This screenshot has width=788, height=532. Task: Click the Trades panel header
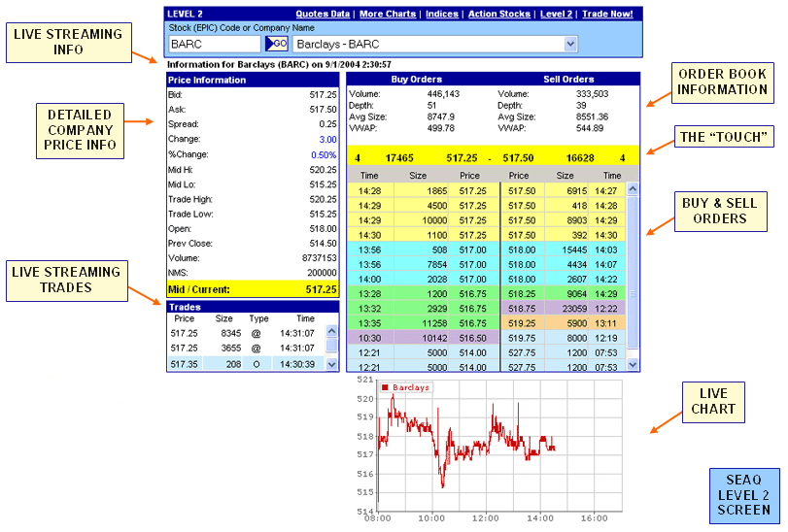coord(253,307)
